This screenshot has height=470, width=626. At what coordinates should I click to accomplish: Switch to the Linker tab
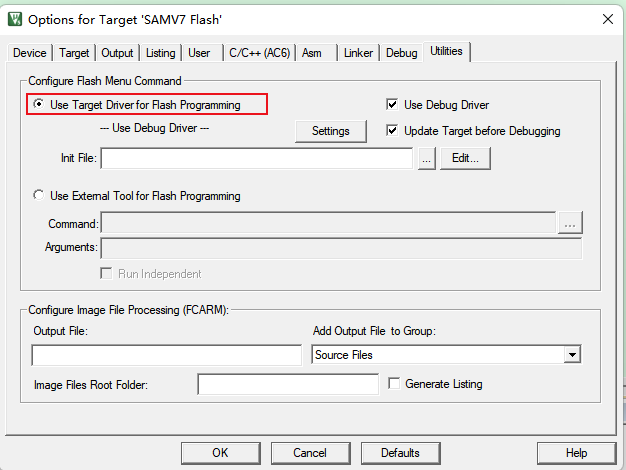(x=358, y=53)
